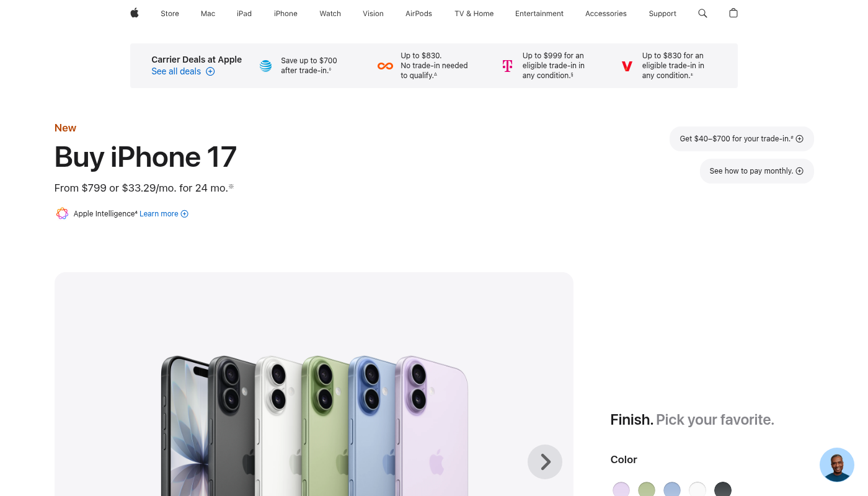This screenshot has height=496, width=868.
Task: Show next iPhone gallery image
Action: (x=545, y=462)
